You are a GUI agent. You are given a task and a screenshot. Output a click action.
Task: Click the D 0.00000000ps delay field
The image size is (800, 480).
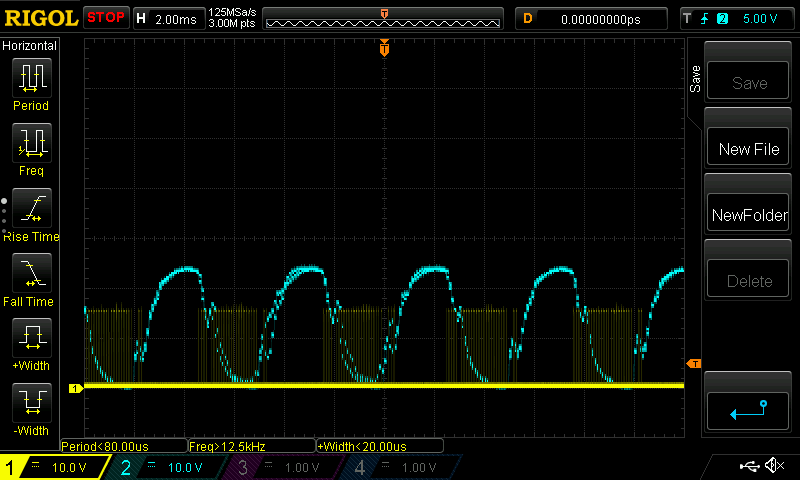591,19
